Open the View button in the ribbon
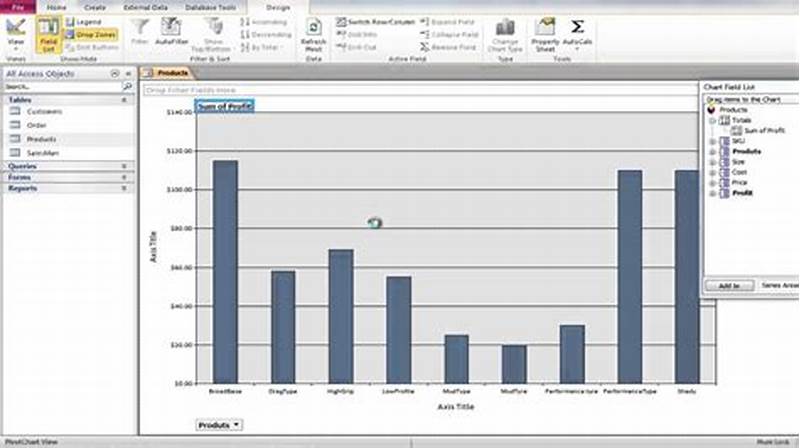The height and width of the screenshot is (448, 800). [15, 34]
